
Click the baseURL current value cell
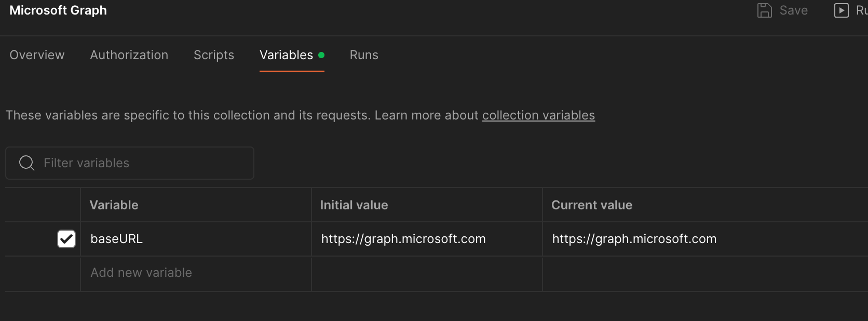[706, 239]
